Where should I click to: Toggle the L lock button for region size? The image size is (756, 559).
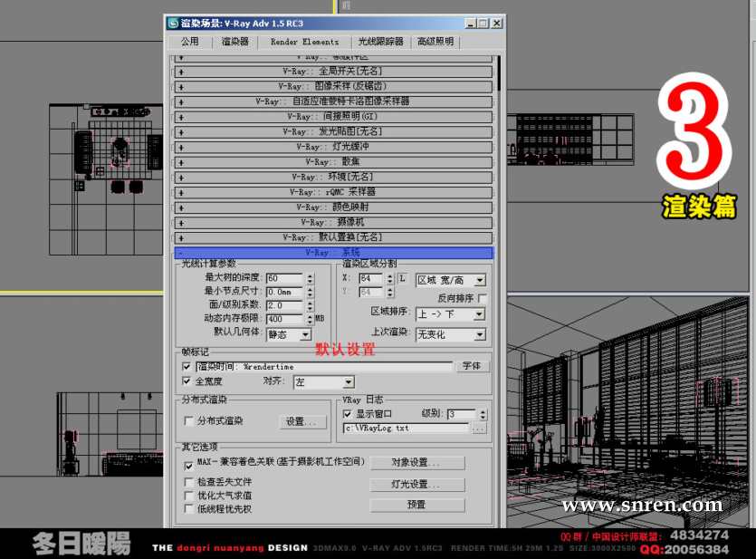403,278
